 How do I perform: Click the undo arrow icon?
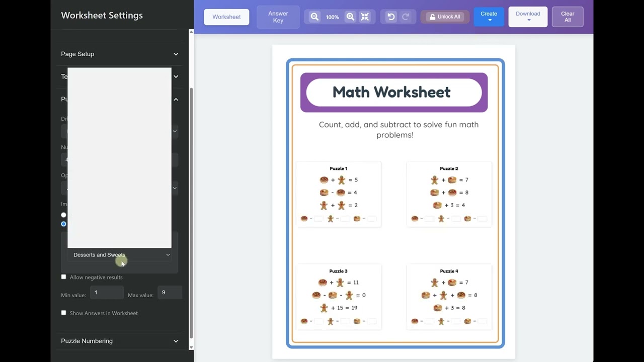coord(391,17)
